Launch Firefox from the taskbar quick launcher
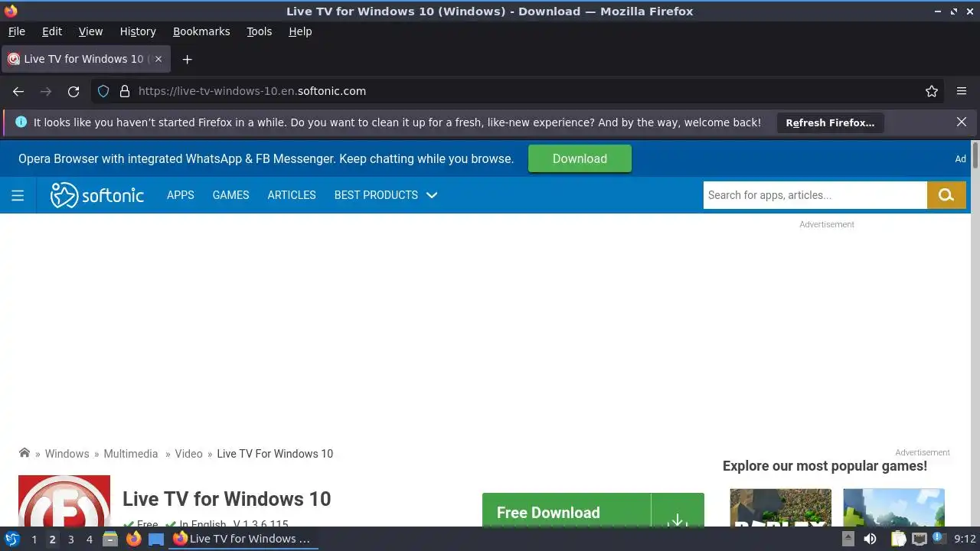The width and height of the screenshot is (980, 551). 134,539
